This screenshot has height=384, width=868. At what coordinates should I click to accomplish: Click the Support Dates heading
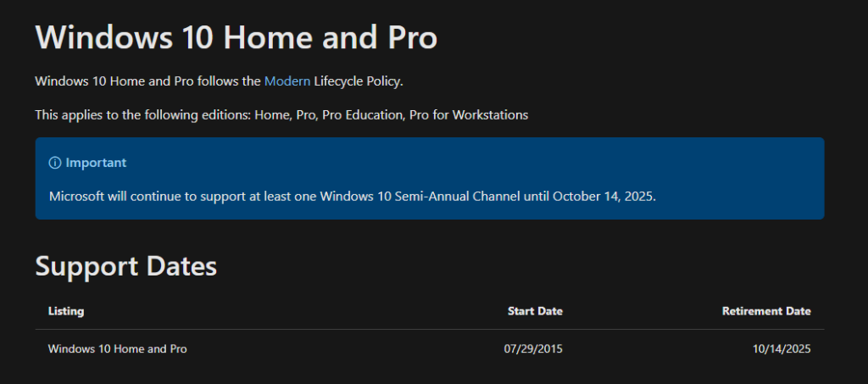click(x=126, y=266)
